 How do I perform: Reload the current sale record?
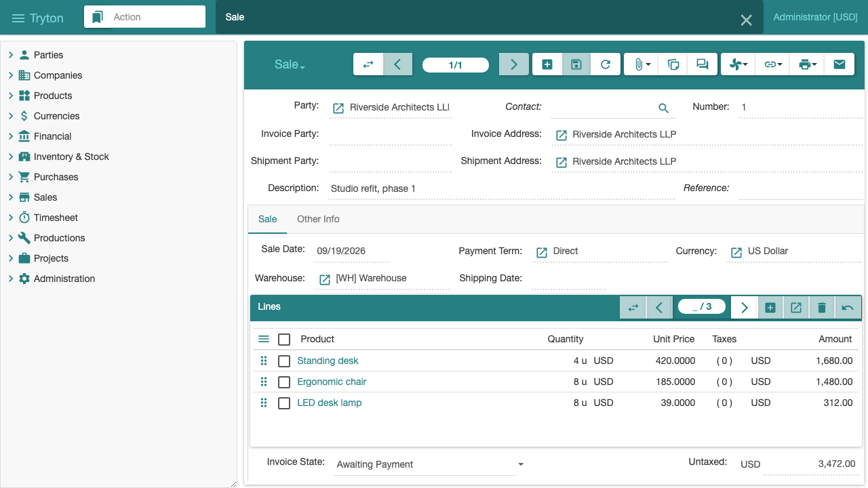coord(606,64)
